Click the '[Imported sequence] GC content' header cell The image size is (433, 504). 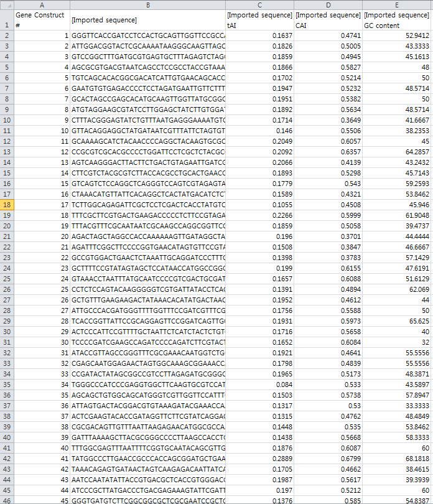[x=397, y=20]
